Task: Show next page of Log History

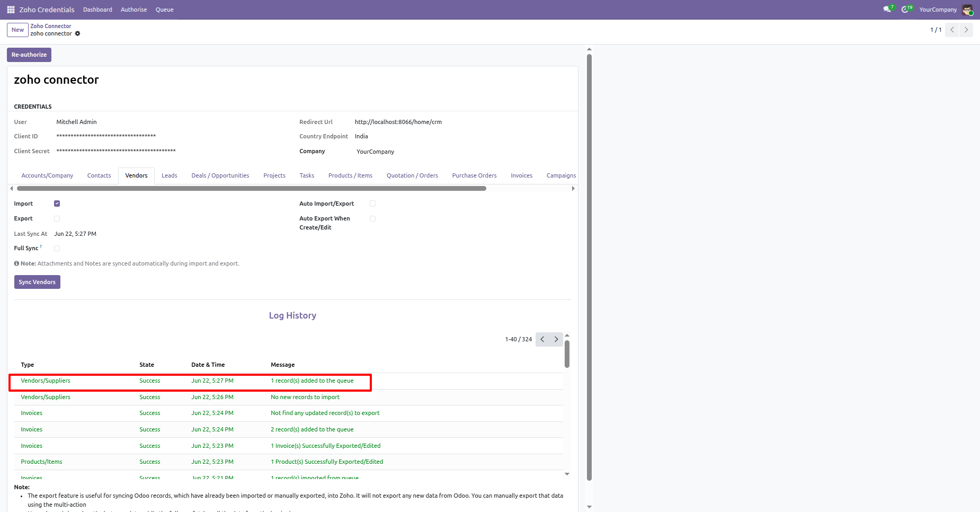Action: (x=556, y=339)
